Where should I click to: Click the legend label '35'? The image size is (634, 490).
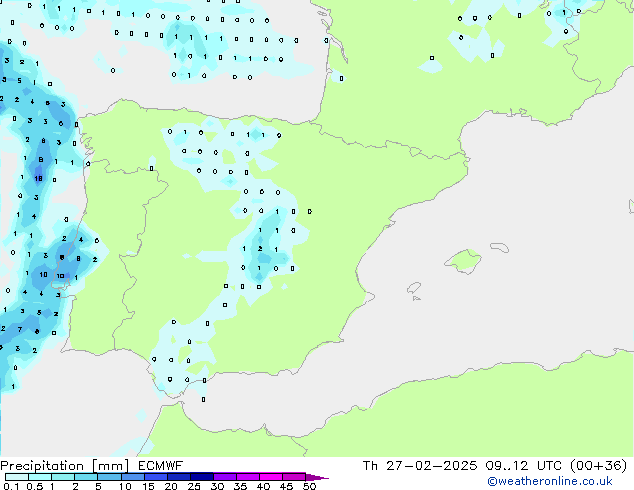point(240,486)
